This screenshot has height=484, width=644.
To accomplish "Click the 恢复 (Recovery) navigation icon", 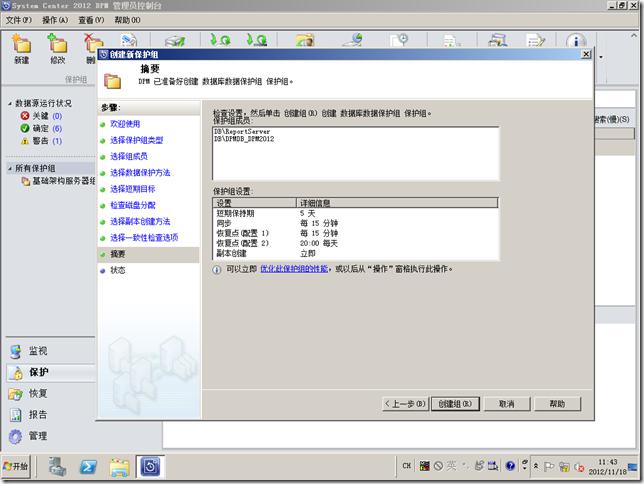I will [16, 394].
